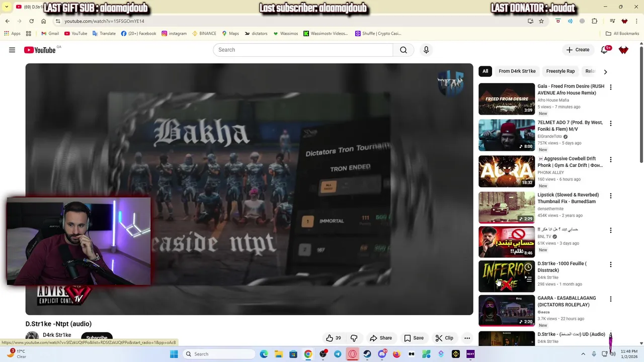Show hidden system tray icons
644x362 pixels.
pyautogui.click(x=583, y=354)
